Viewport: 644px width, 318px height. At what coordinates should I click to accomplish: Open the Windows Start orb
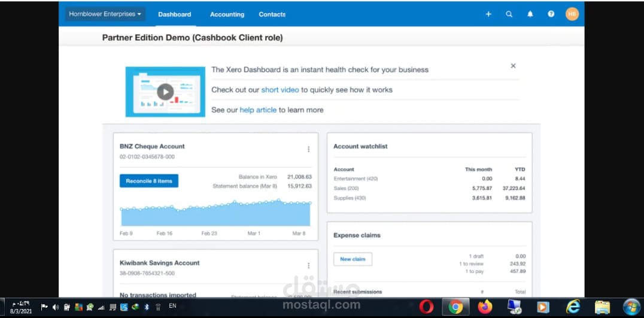(631, 307)
